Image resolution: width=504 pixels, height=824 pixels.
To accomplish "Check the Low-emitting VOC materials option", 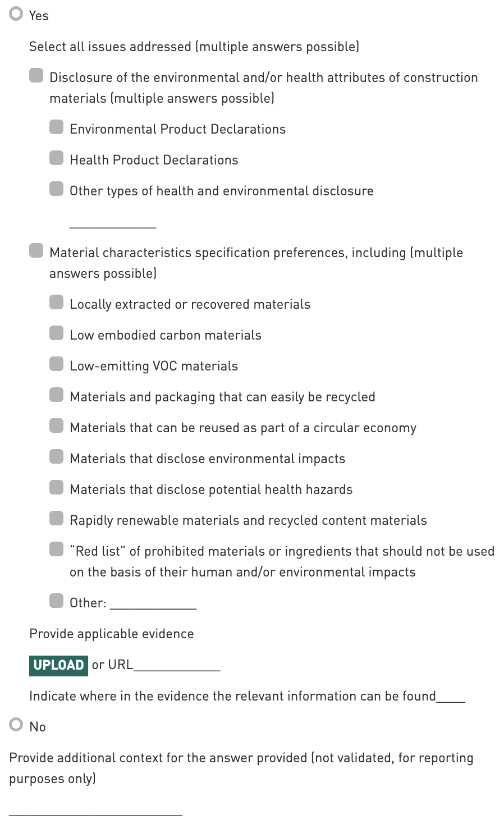I will point(57,364).
